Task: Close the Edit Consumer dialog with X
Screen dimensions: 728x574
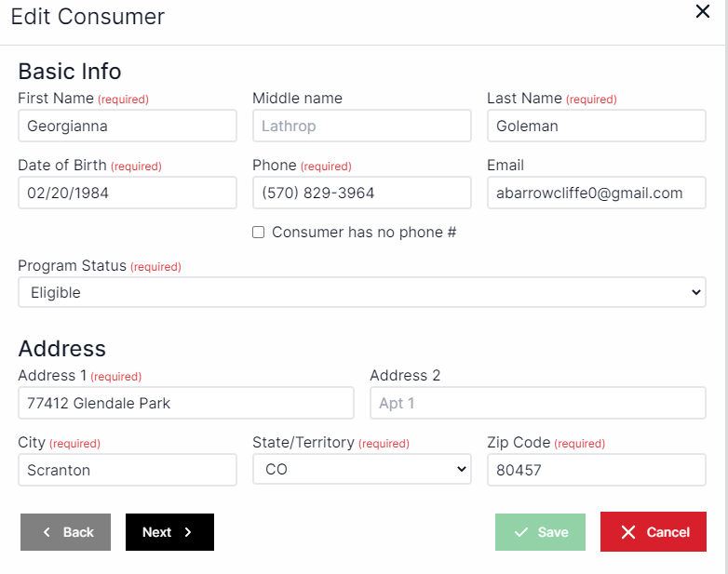Action: [x=703, y=12]
